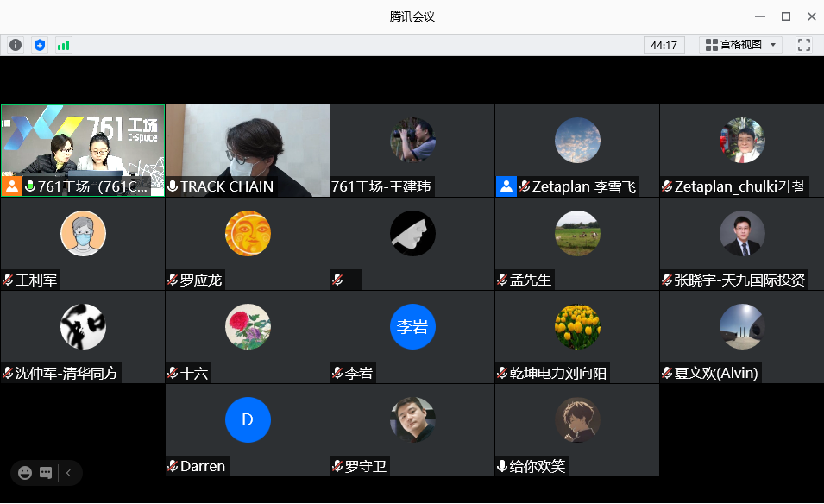Click peony flower avatar of 十六
This screenshot has width=824, height=504.
tap(248, 326)
